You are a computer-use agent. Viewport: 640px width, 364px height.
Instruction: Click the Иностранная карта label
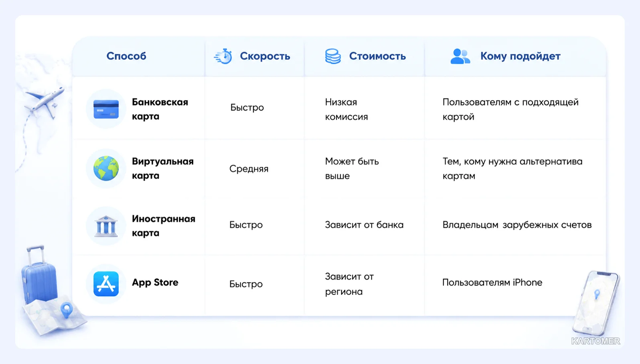(x=164, y=226)
